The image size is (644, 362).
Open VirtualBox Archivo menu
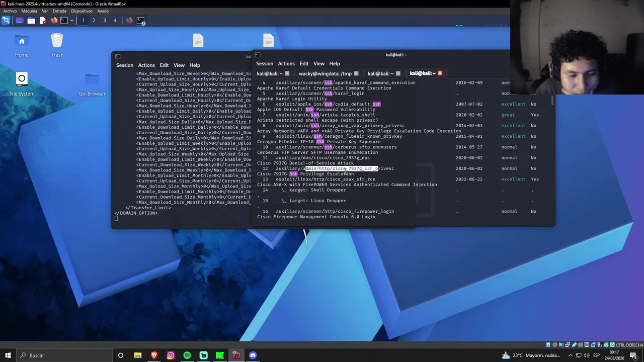click(10, 11)
